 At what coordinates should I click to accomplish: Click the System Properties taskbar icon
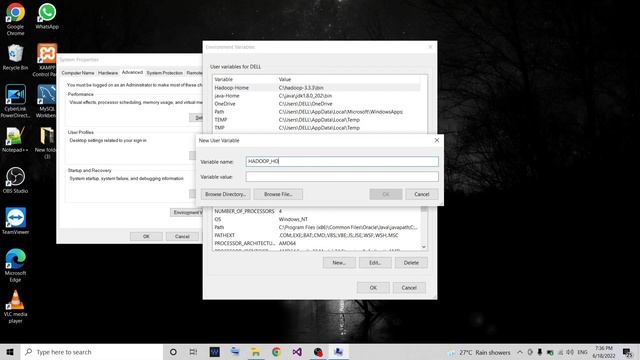(338, 352)
